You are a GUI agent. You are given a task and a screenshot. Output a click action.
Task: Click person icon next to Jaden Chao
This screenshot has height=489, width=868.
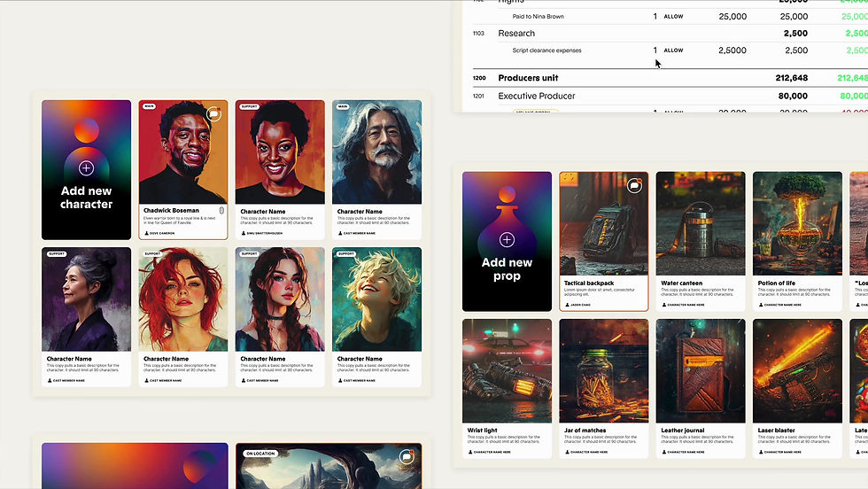coord(568,305)
